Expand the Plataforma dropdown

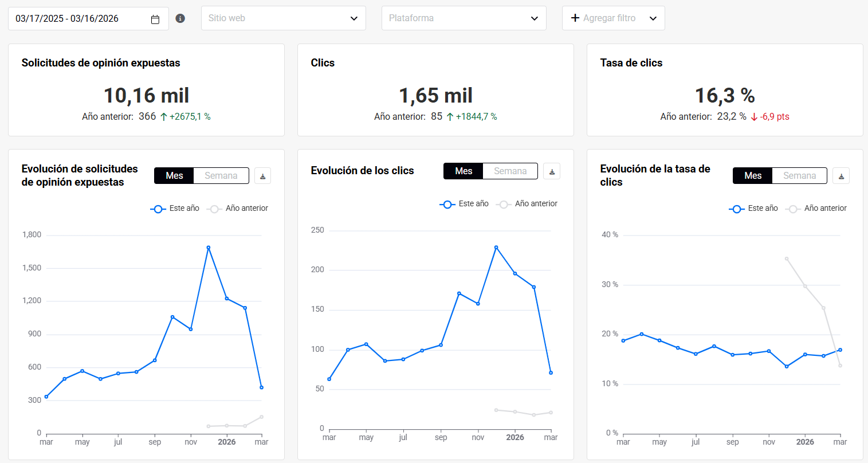tap(464, 18)
